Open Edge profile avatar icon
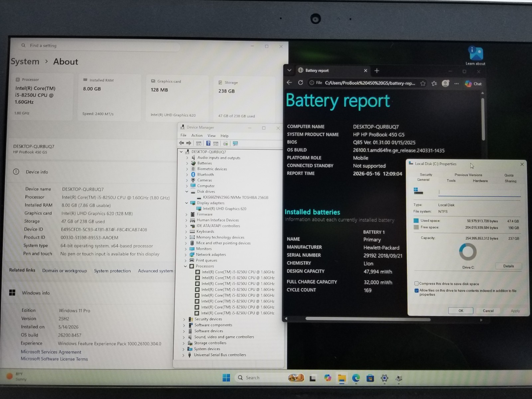Viewport: 532px width, 399px height. tap(446, 83)
